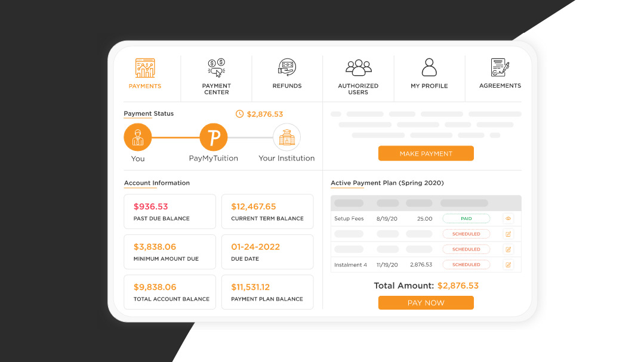Open the My Profile tab
The height and width of the screenshot is (362, 644).
pyautogui.click(x=429, y=78)
